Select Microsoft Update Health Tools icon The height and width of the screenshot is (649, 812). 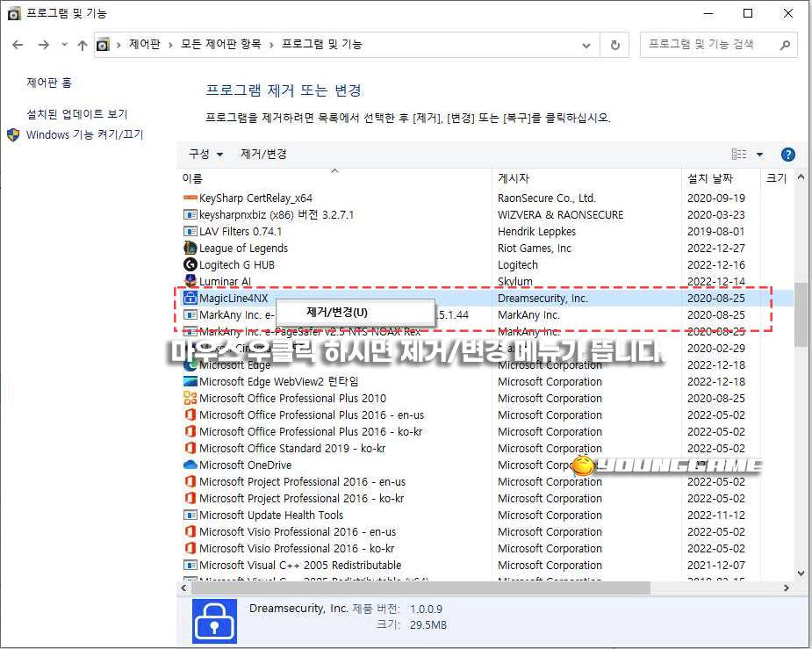(x=190, y=515)
